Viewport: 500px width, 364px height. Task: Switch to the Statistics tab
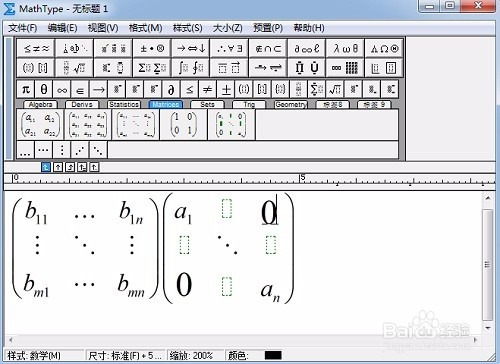click(x=124, y=105)
